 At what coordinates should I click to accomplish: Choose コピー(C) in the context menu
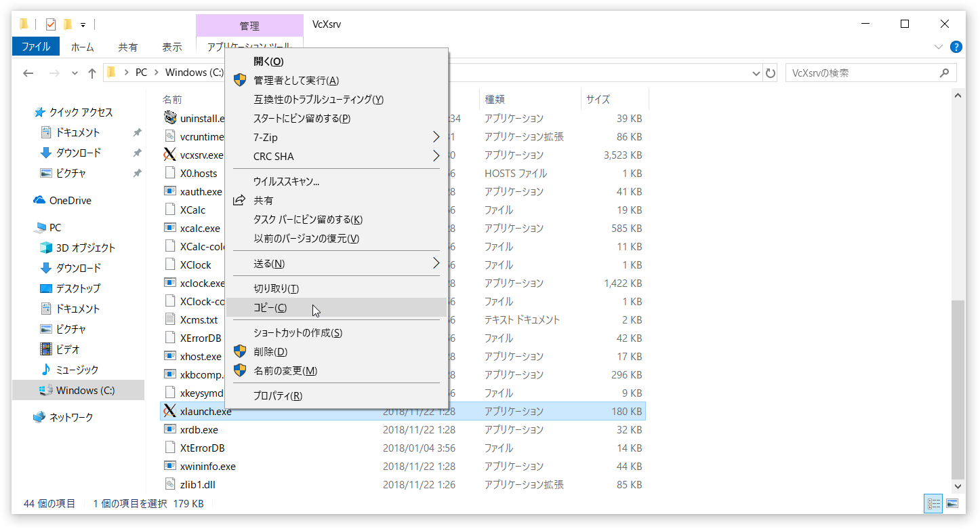[x=336, y=307]
